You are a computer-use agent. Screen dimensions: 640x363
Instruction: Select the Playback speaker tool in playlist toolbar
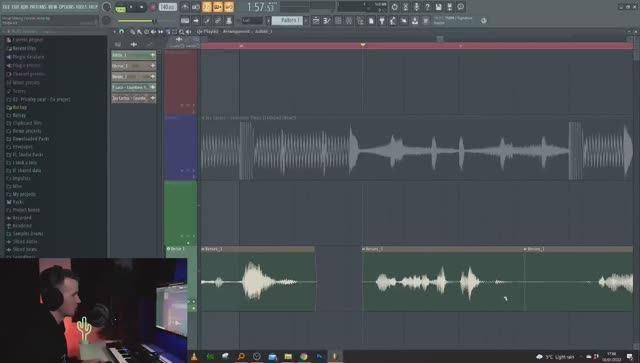[188, 31]
